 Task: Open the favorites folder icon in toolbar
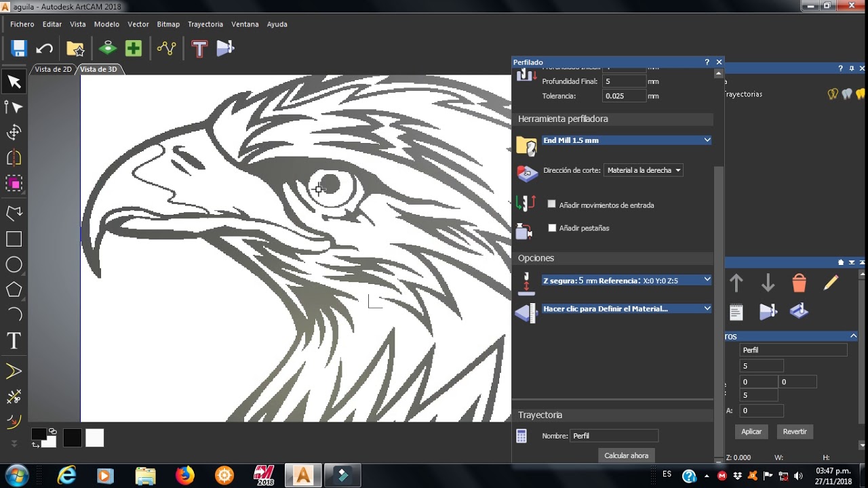(75, 48)
